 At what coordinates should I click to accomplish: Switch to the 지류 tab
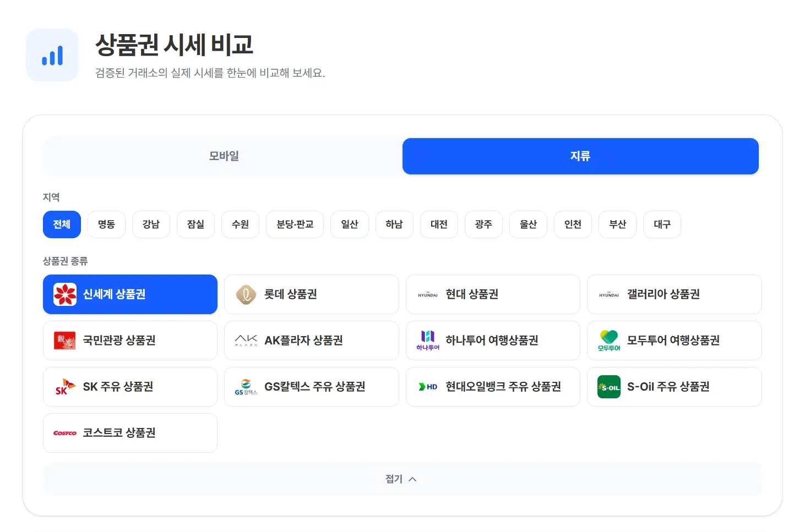click(580, 156)
